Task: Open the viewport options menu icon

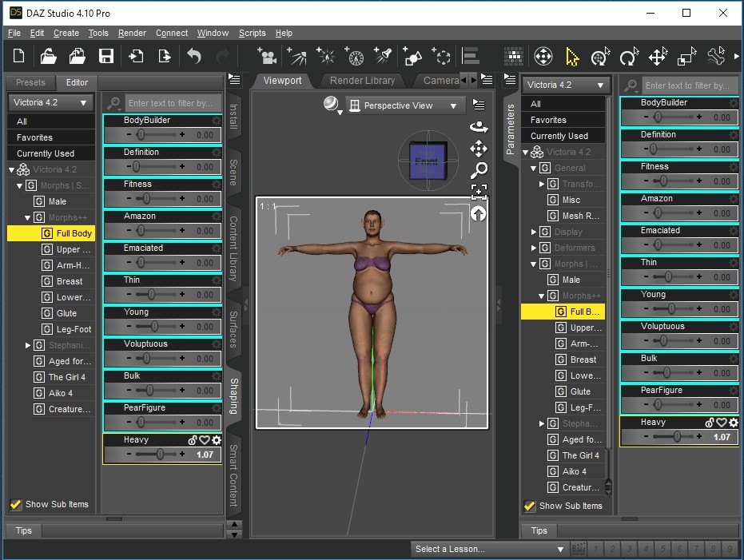Action: 479,105
